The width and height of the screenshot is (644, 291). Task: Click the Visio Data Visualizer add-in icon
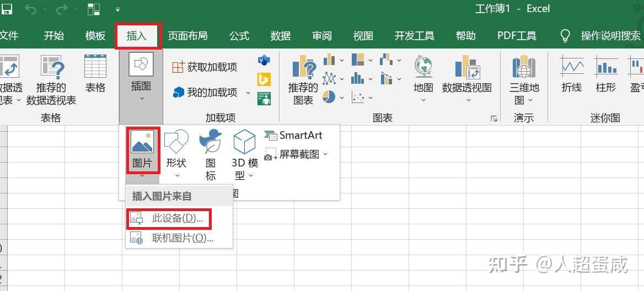(264, 60)
